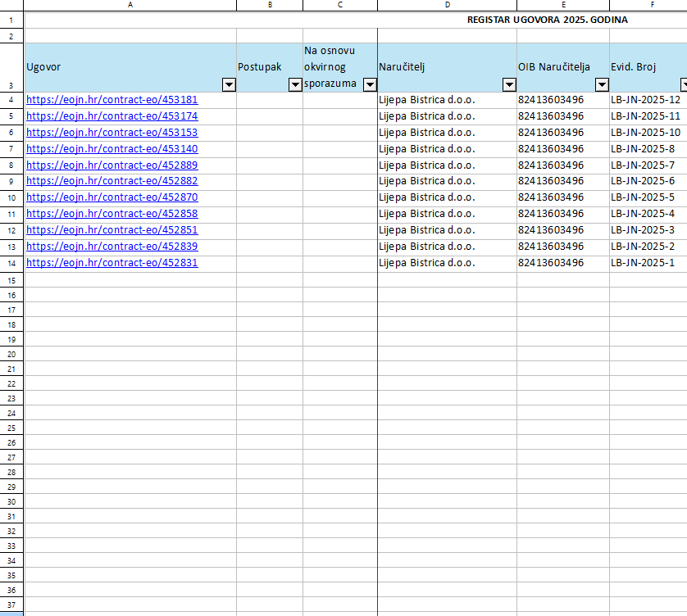687x616 pixels.
Task: Select column F header
Action: 648,5
